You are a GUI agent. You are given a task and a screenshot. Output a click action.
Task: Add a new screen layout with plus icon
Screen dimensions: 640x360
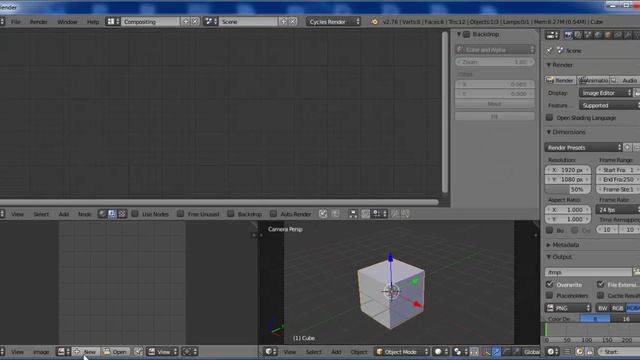(x=186, y=22)
